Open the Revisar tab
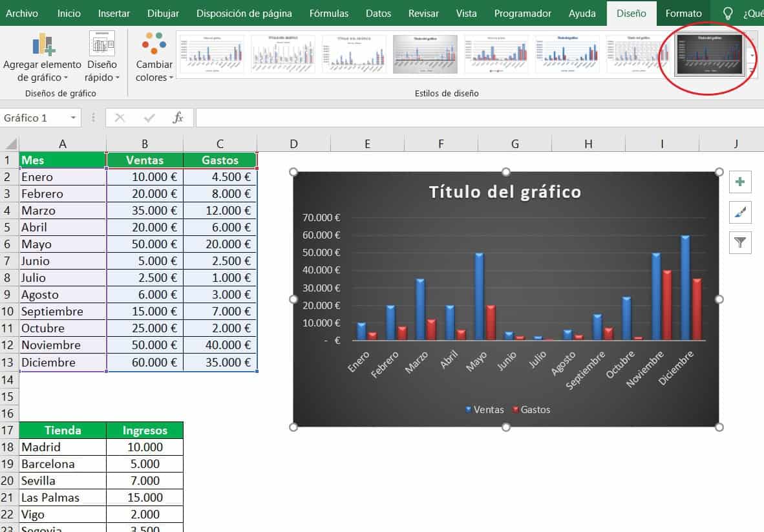Viewport: 764px width, 532px height. click(423, 13)
